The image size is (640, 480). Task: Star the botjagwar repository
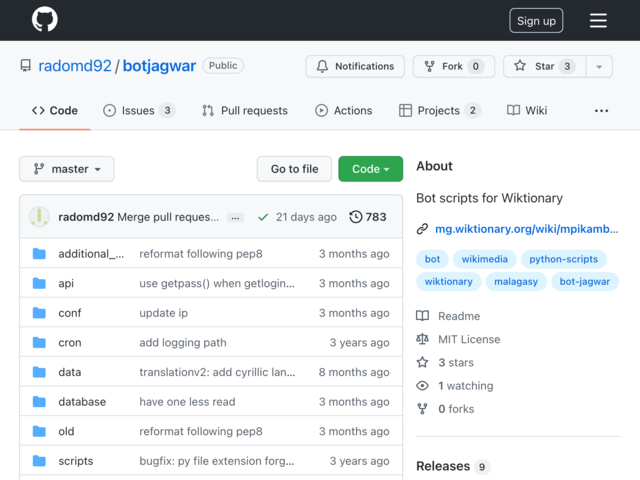(x=544, y=66)
